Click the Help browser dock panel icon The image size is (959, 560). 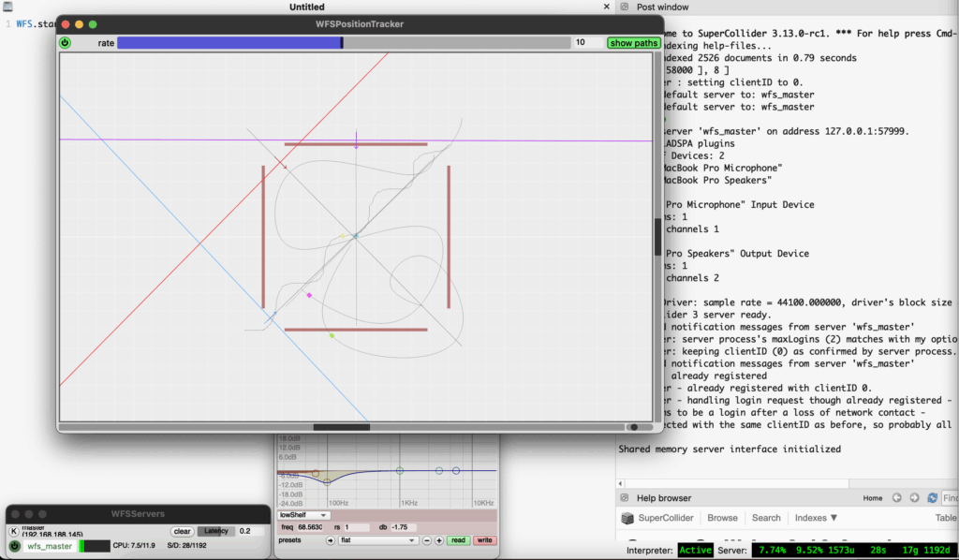pos(624,498)
